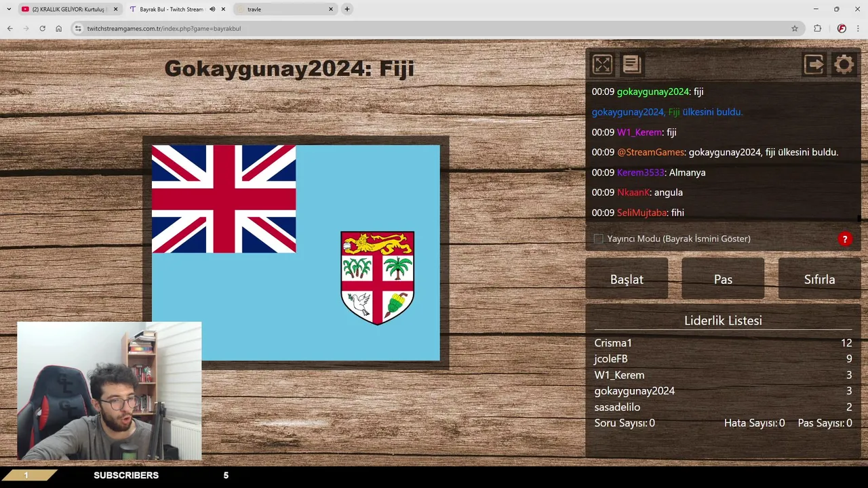Click the Liderlik Listesi header
This screenshot has width=868, height=488.
[723, 321]
